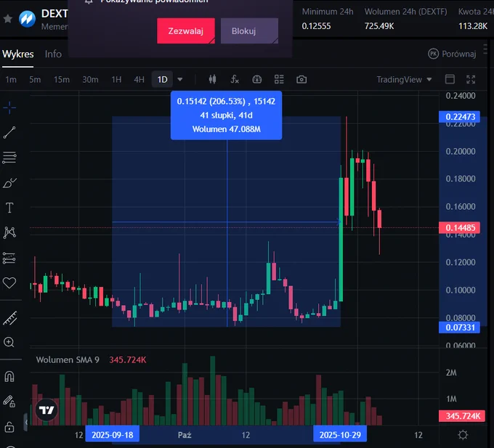Image resolution: width=494 pixels, height=448 pixels.
Task: Click the Wolumen 24h value 725.49K
Action: tap(379, 26)
